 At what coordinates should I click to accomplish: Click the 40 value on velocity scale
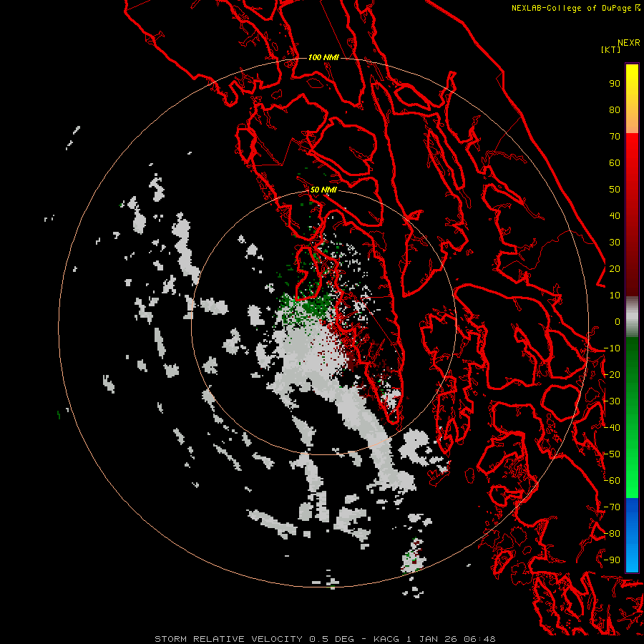point(615,215)
